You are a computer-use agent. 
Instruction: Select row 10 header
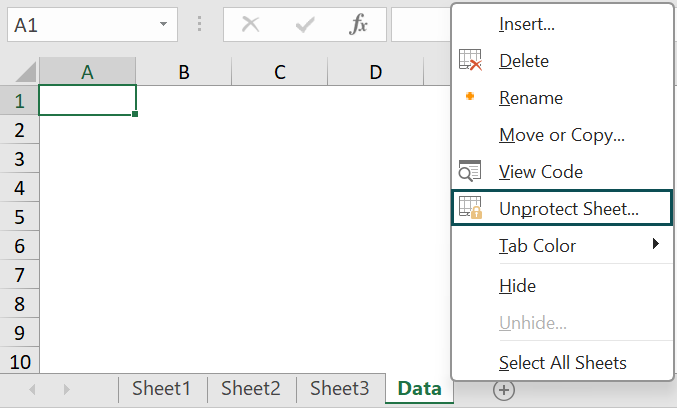pos(19,361)
